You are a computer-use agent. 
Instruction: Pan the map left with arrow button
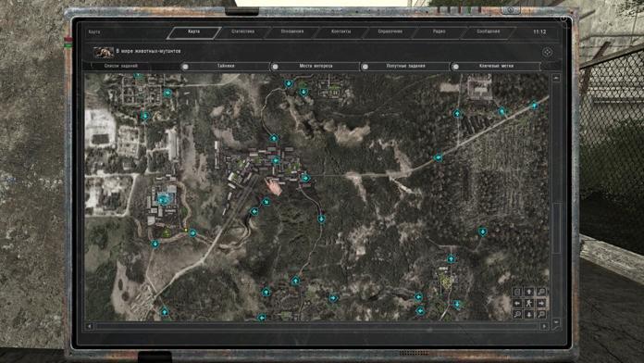point(517,304)
